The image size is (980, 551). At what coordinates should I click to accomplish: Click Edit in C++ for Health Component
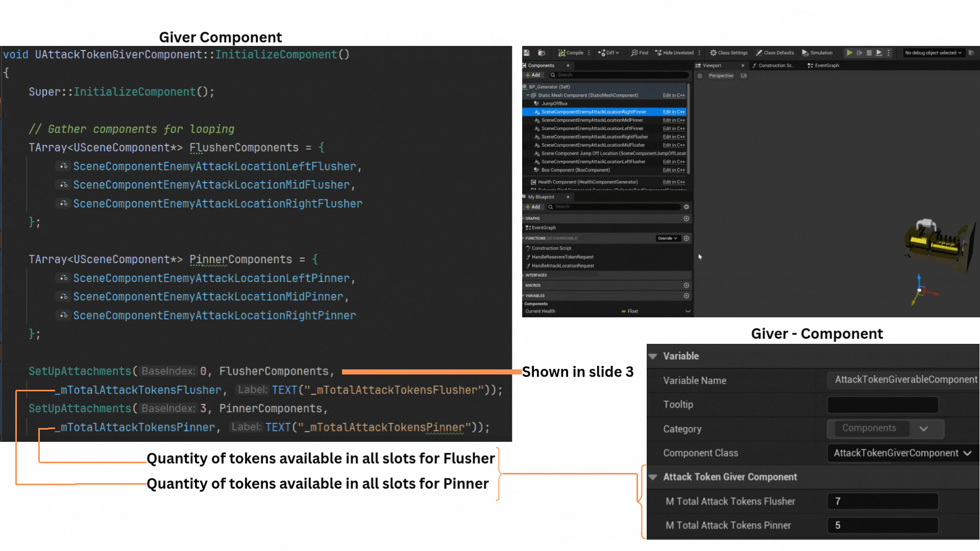tap(674, 182)
